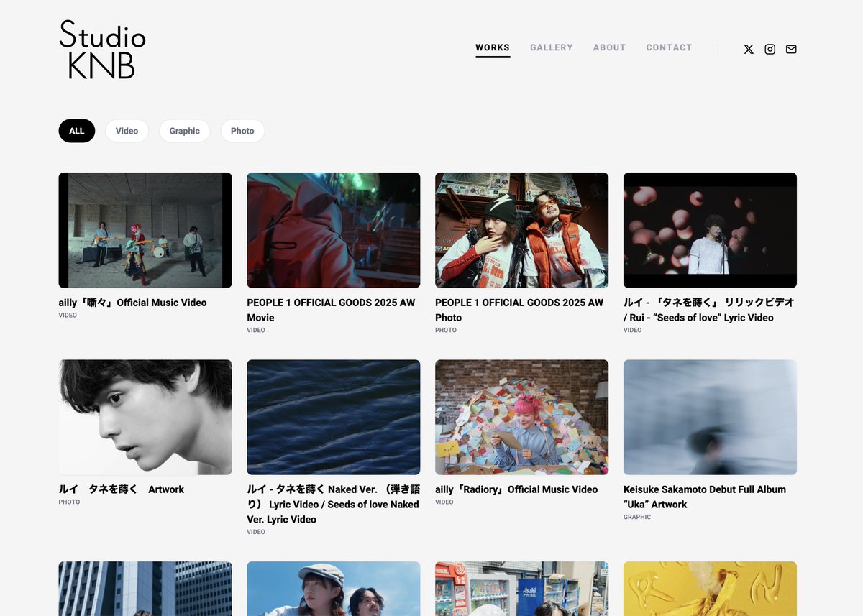Click title ルイ タネを蒔く Artwork
Viewport: 863px width, 616px height.
(x=122, y=489)
